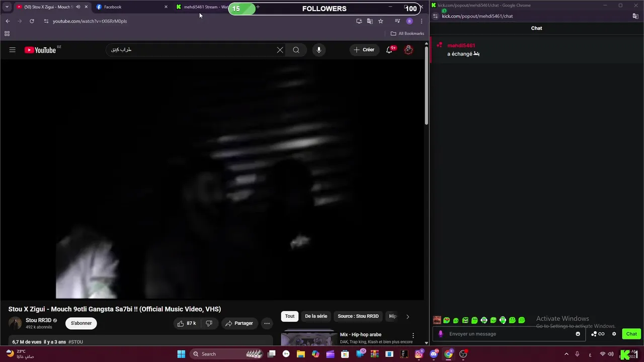This screenshot has width=644, height=362.
Task: Click the YouTube page vertical scrollbar
Action: click(427, 85)
